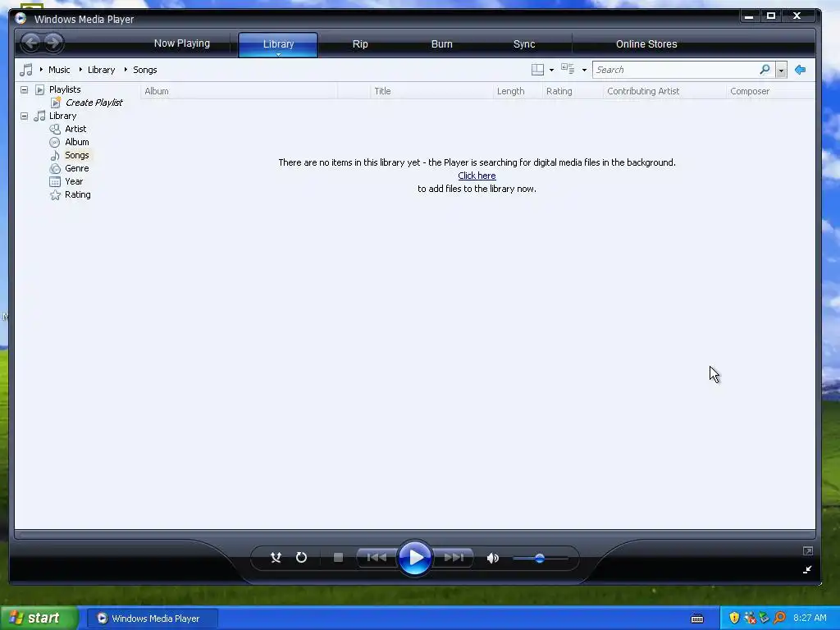Click the Artist icon in the library tree
Screen dimensions: 840x630
55,129
